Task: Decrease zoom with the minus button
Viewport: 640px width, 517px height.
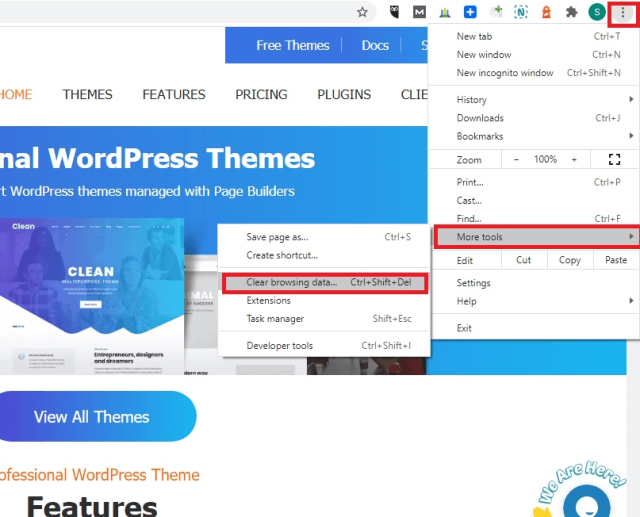Action: point(516,159)
